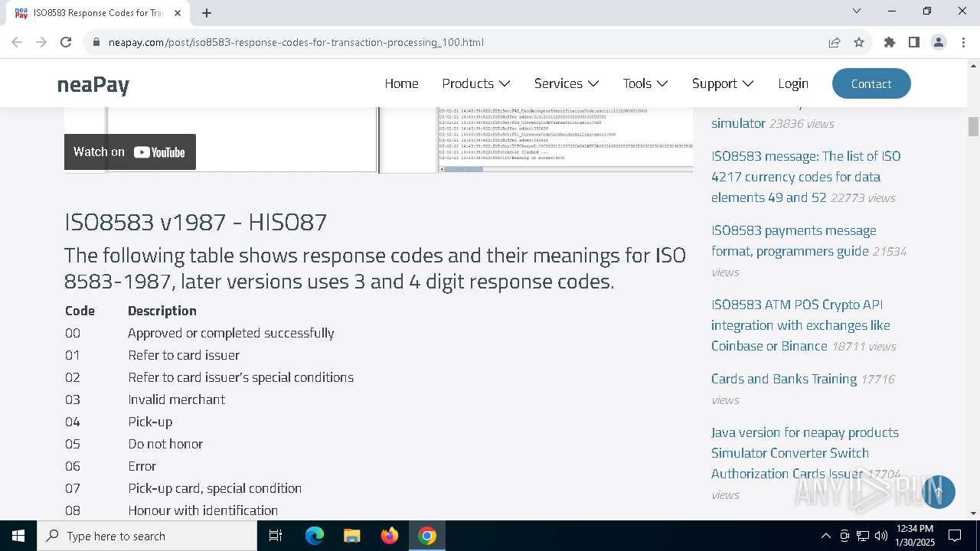Open File Explorer from the taskbar

coord(351,536)
